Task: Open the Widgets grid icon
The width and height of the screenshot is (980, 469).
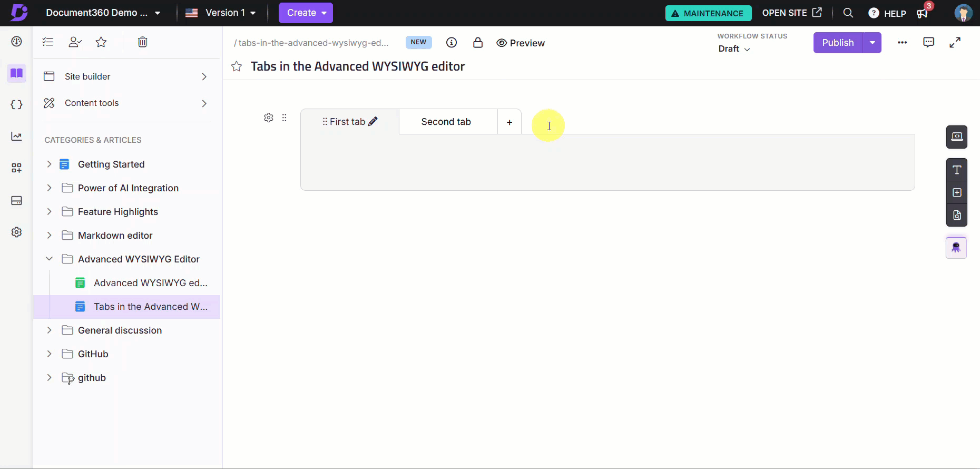Action: 17,168
